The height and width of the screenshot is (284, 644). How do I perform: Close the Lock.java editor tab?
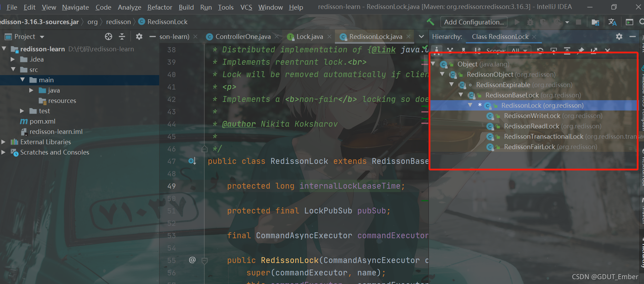(x=329, y=36)
